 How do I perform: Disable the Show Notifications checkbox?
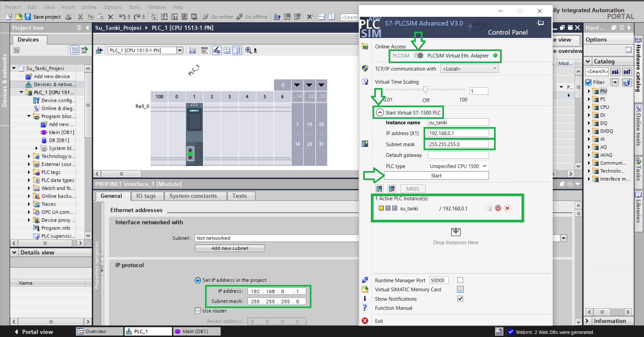460,299
